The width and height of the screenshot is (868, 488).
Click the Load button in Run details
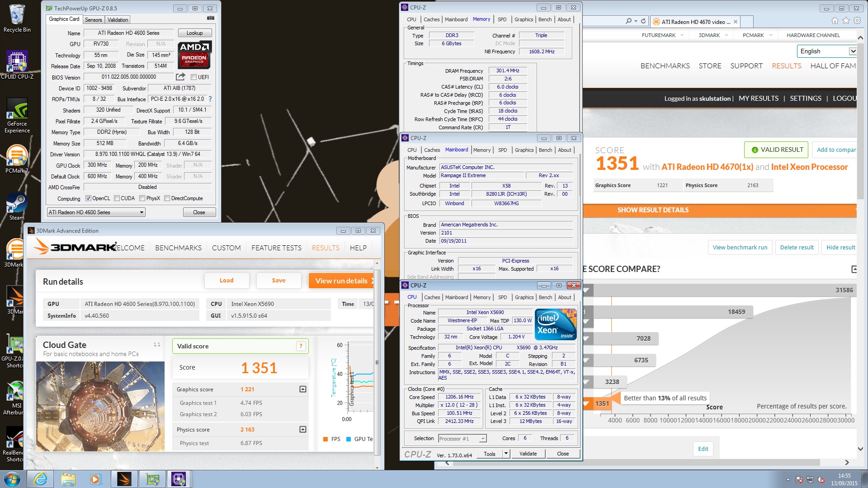coord(226,281)
